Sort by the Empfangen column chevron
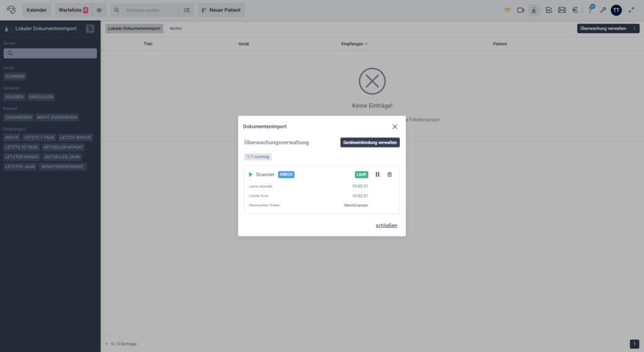Viewport: 644px width, 352px height. point(367,44)
